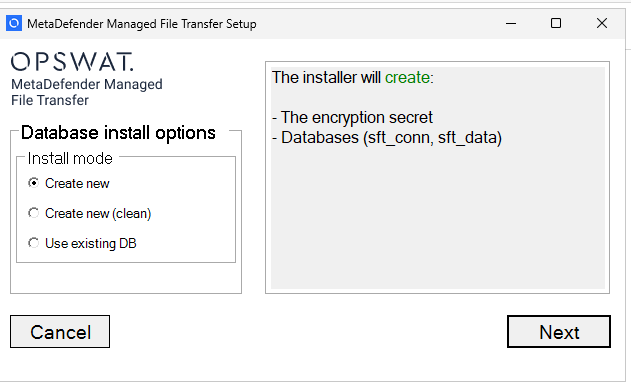631x386 pixels.
Task: Minimize the Setup window
Action: (x=511, y=23)
